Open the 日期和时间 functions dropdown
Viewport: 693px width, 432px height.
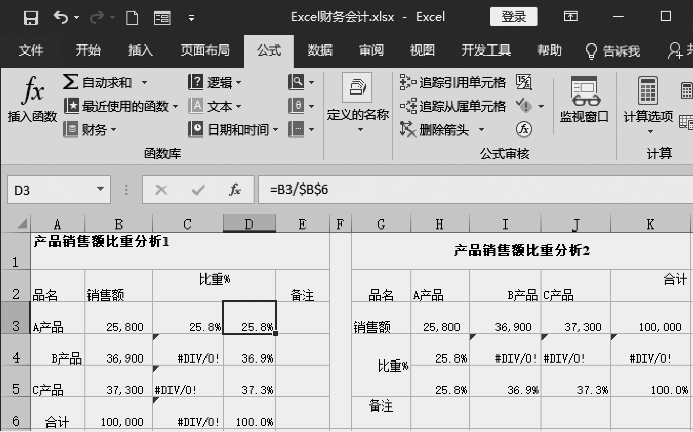[233, 130]
